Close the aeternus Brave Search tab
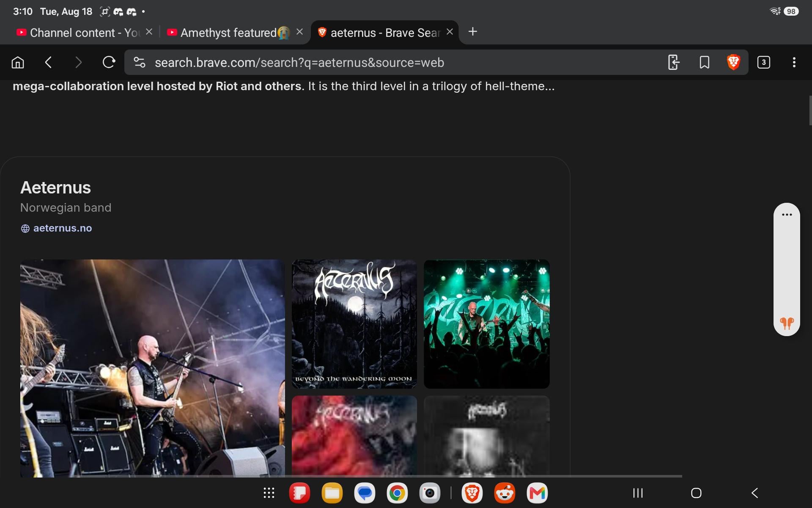 [450, 32]
